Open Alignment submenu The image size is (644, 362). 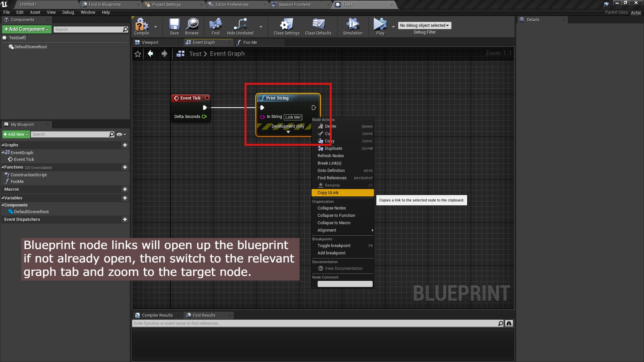pos(343,230)
